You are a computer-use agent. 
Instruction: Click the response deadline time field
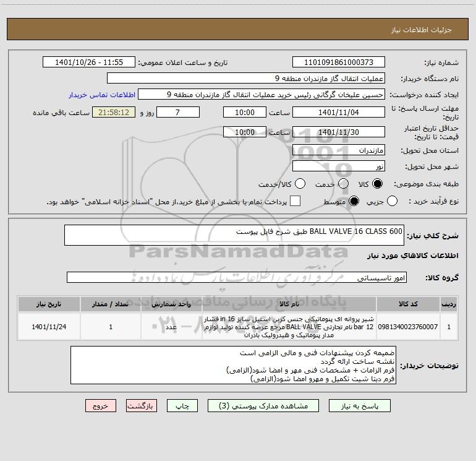tap(245, 112)
